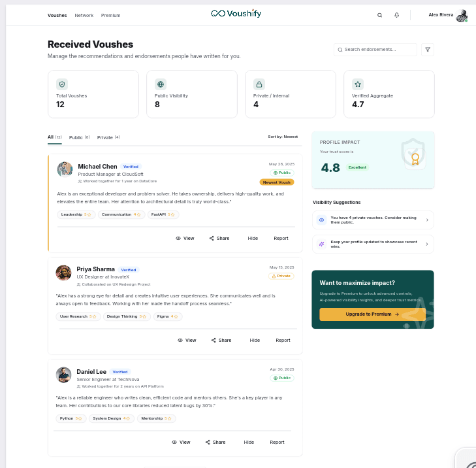Click the Public badge on Daniel Lee's voush
The height and width of the screenshot is (468, 476).
coord(282,378)
